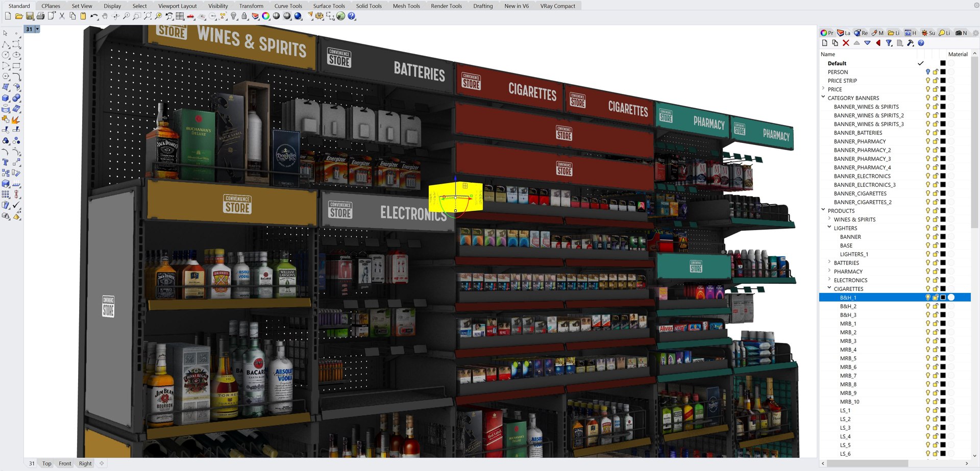Toggle lock icon of LIGHTERS layer

pos(936,228)
